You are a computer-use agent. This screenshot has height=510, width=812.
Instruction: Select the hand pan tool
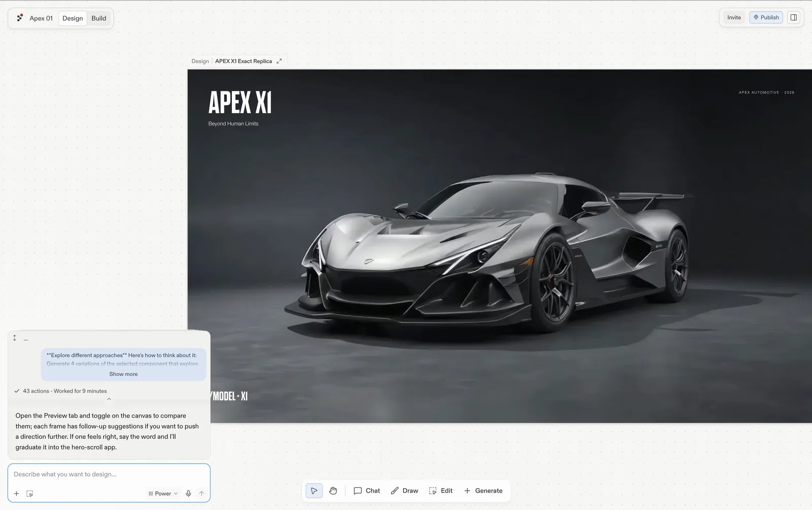pyautogui.click(x=333, y=491)
